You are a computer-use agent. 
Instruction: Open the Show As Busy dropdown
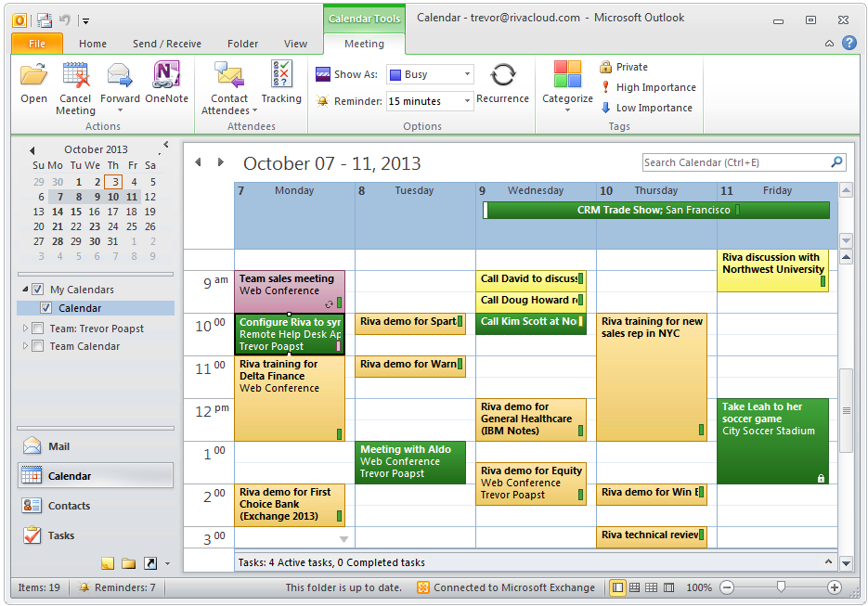point(467,74)
